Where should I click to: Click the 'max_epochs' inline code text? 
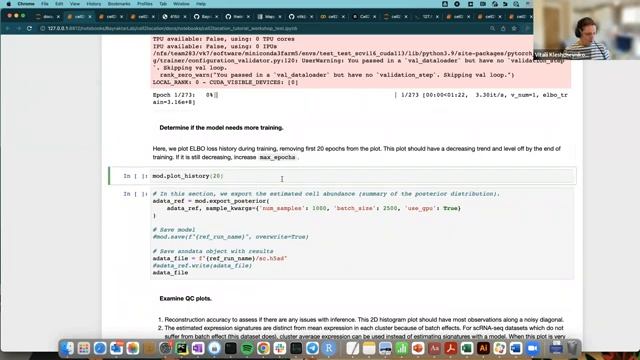point(277,158)
